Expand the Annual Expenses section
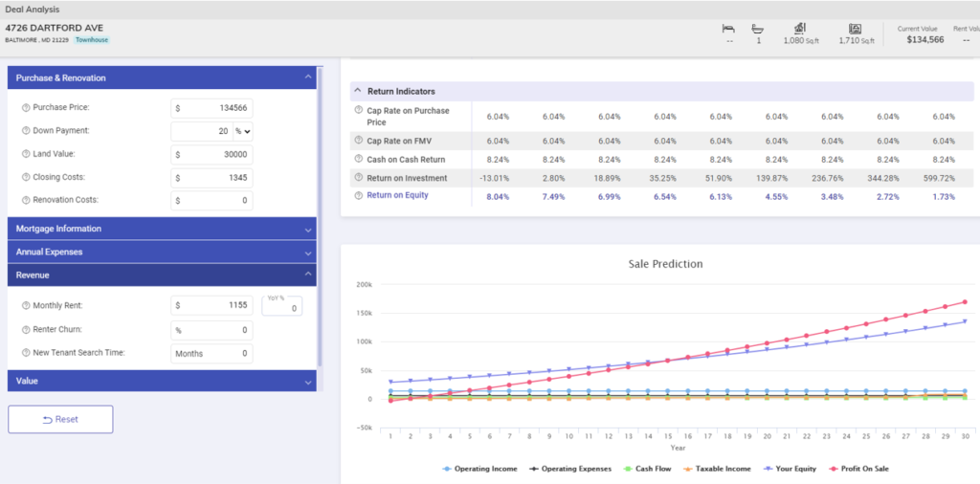 coord(162,253)
